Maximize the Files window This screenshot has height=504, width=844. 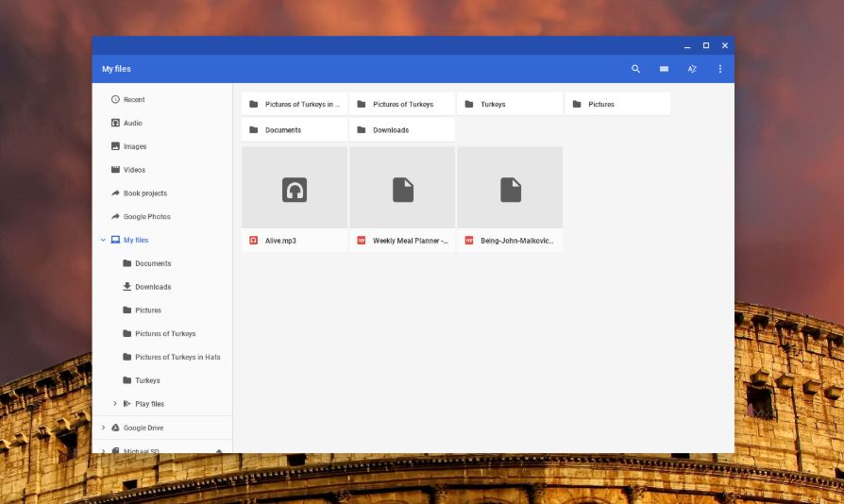pyautogui.click(x=706, y=45)
